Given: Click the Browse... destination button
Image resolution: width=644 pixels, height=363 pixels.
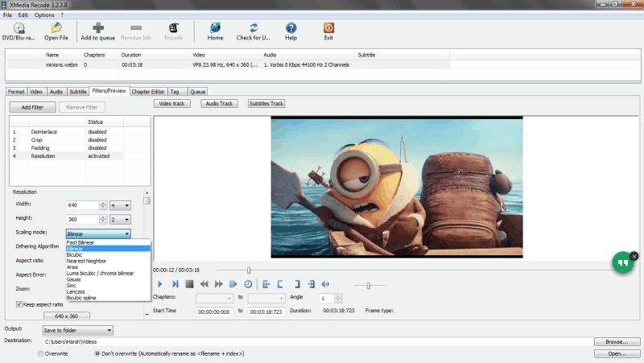Looking at the screenshot, I should click(617, 341).
